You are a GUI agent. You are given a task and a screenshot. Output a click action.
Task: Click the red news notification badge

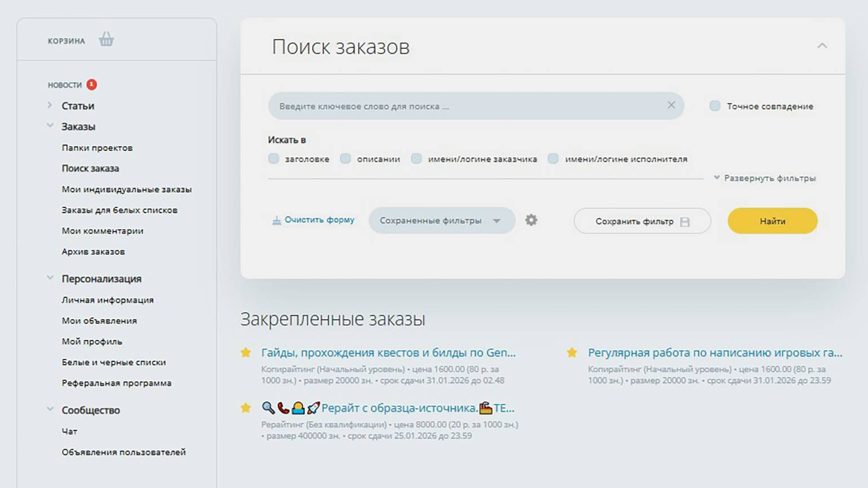pos(91,85)
